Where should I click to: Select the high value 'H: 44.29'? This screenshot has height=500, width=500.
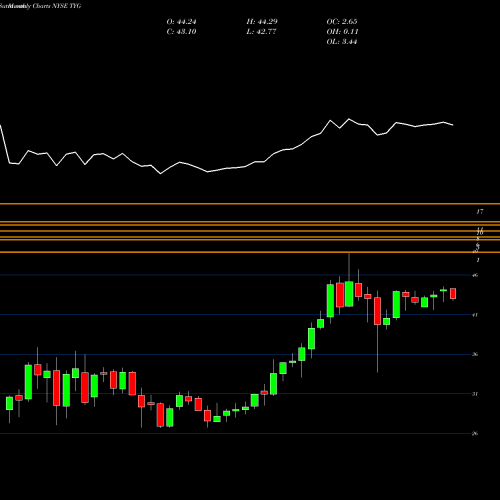262,22
